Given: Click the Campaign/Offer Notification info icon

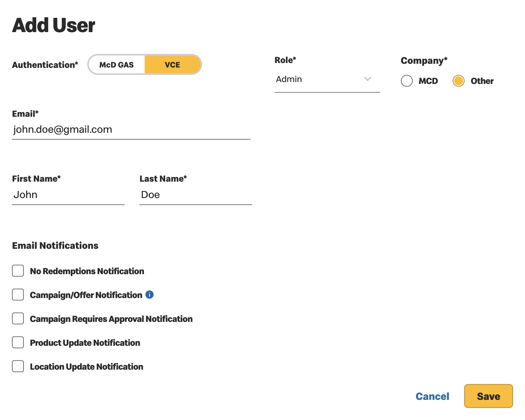Looking at the screenshot, I should coord(150,295).
